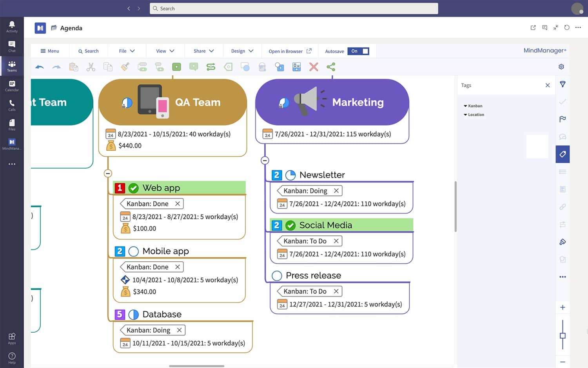Open the settings gear icon
Viewport: 588px width, 368px height.
tap(561, 67)
